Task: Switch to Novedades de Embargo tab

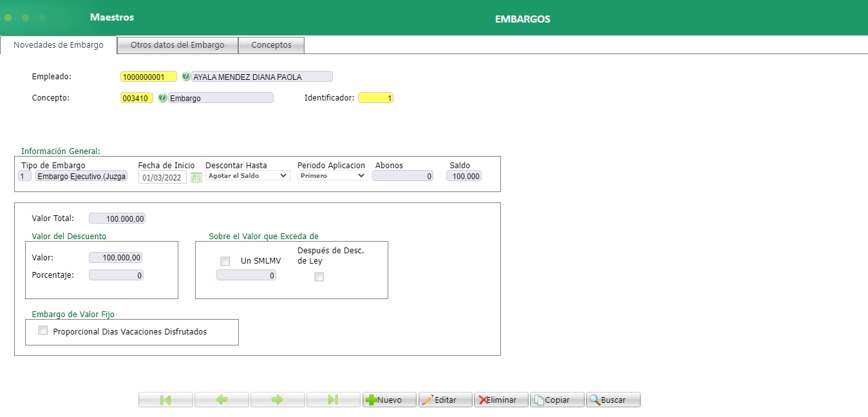Action: (59, 45)
